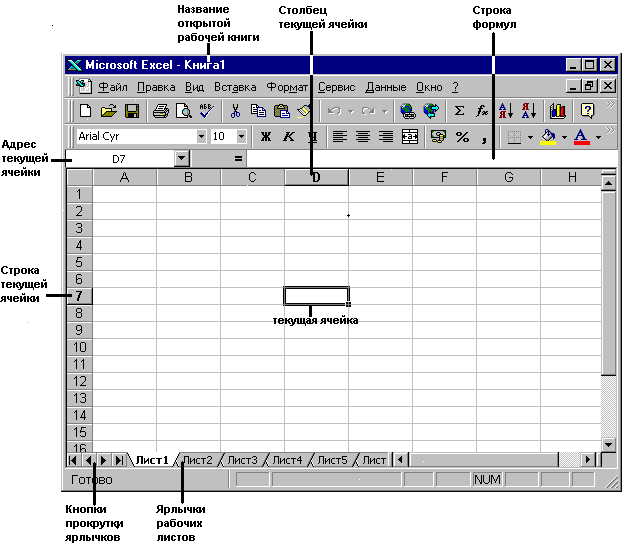Screen dimensions: 636x543
Task: Launch the Chart Wizard icon
Action: (x=558, y=111)
